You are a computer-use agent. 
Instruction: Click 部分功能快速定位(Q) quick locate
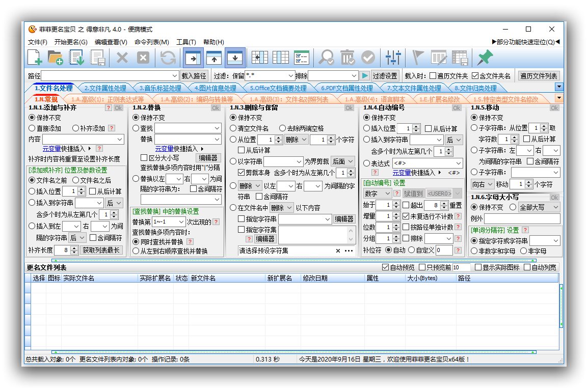pos(526,42)
